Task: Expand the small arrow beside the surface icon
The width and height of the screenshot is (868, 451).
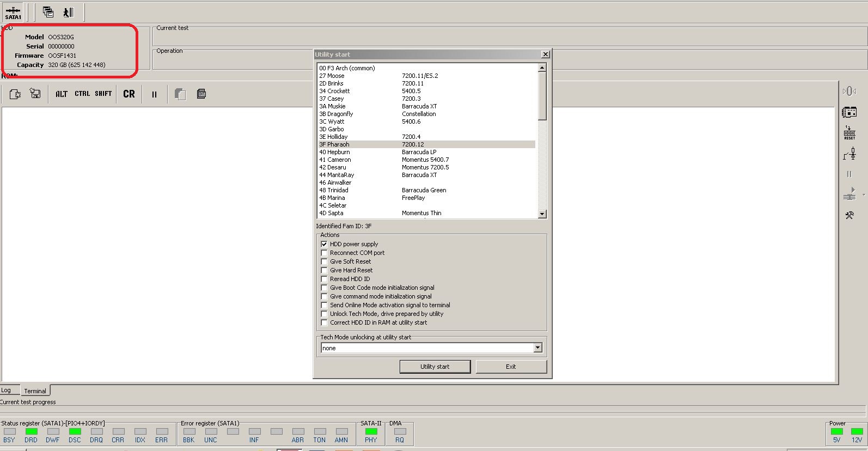Action: pos(864,194)
